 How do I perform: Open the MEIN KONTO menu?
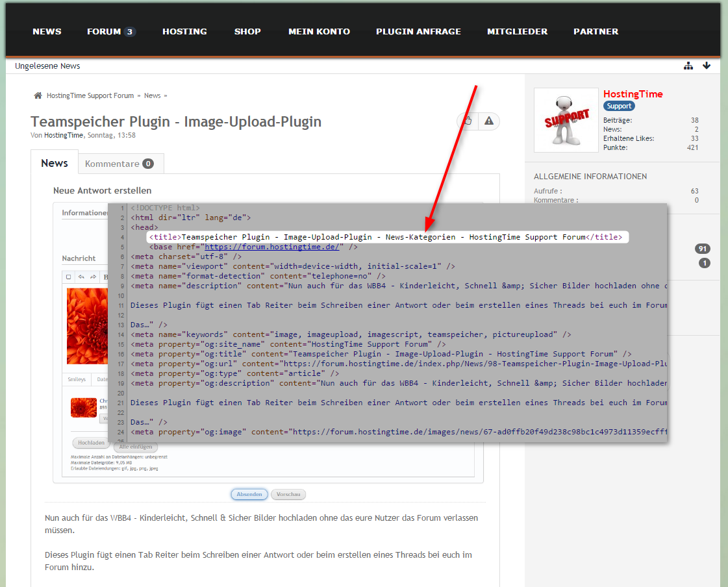319,31
